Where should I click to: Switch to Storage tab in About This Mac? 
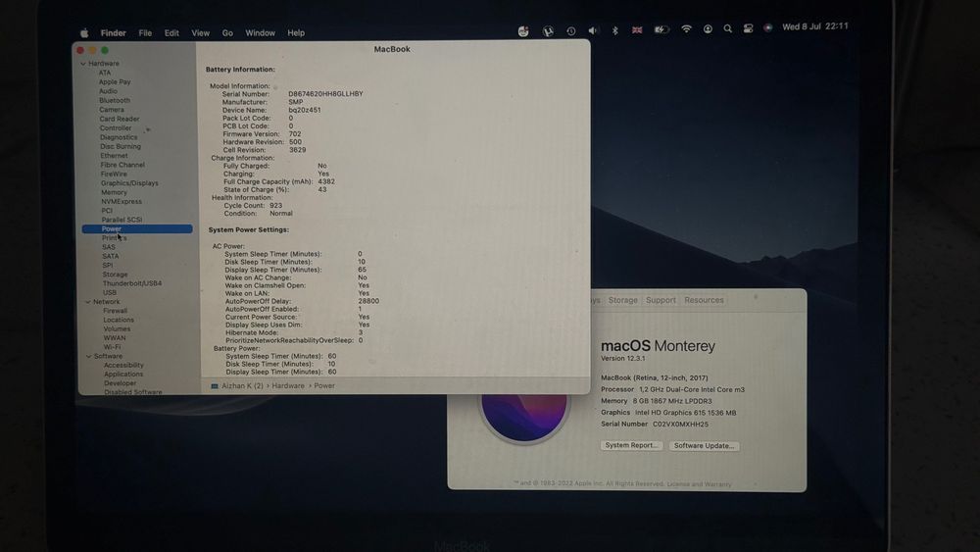coord(623,300)
